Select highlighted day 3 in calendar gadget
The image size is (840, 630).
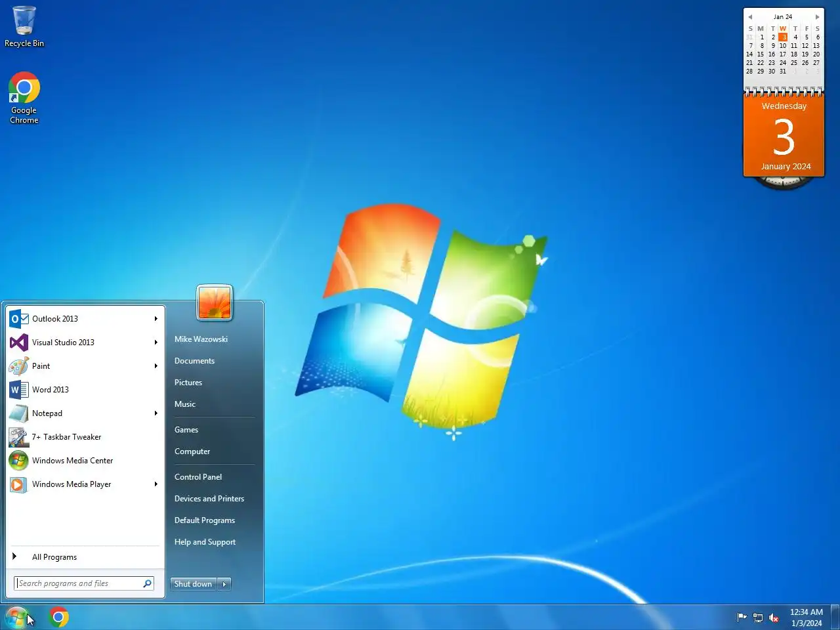[x=783, y=37]
